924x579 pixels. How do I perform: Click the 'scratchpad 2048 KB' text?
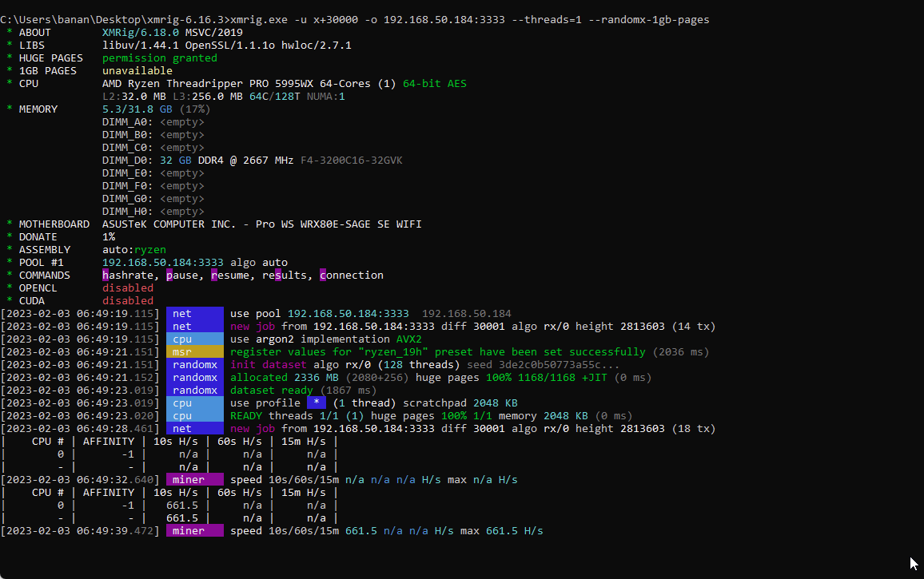(460, 403)
